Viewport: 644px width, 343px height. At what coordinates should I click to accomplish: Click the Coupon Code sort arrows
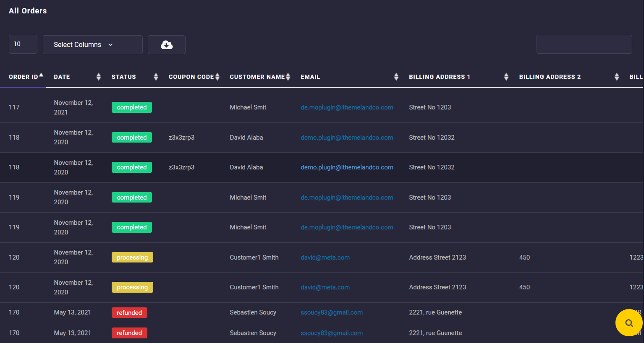coord(217,77)
